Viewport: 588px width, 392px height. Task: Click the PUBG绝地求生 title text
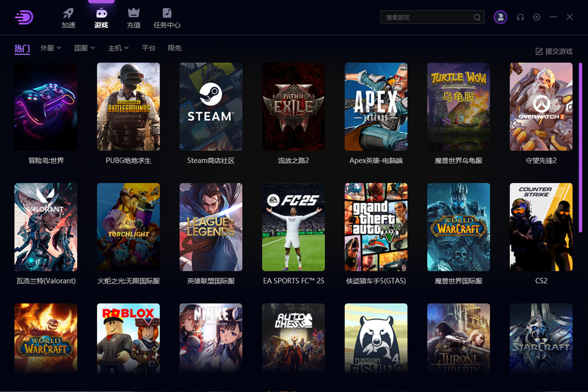coord(128,161)
